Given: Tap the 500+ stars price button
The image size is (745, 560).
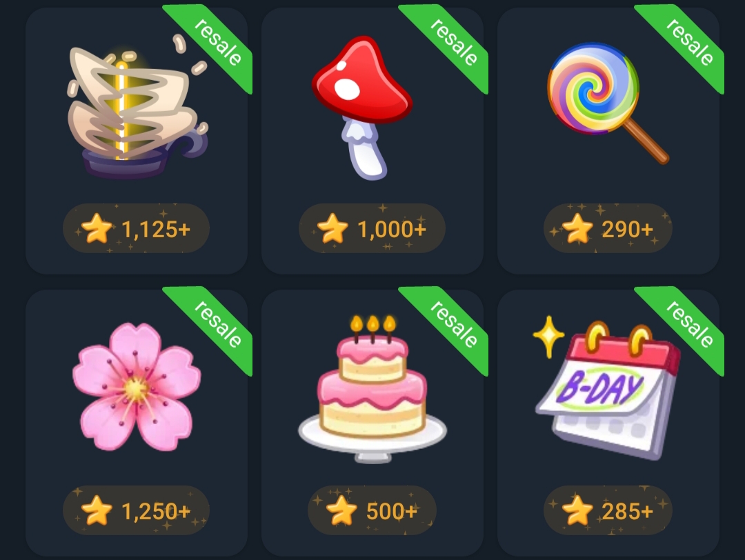Looking at the screenshot, I should tap(372, 510).
